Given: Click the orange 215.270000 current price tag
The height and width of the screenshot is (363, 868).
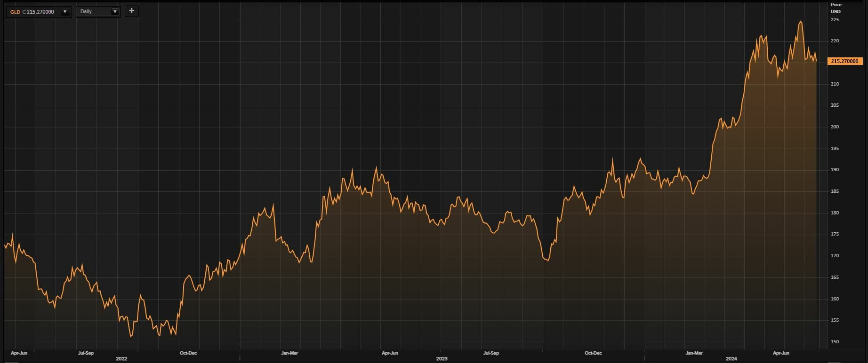Looking at the screenshot, I should coord(845,61).
